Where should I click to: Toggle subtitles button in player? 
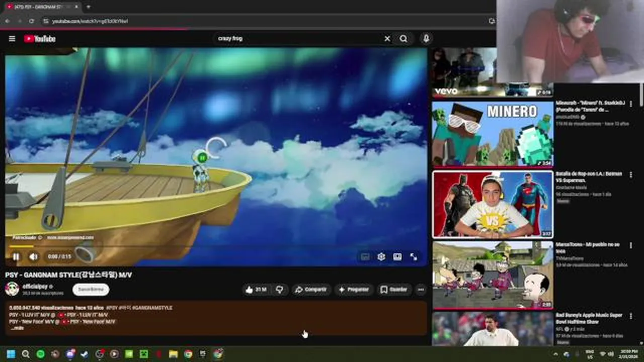[x=365, y=257]
